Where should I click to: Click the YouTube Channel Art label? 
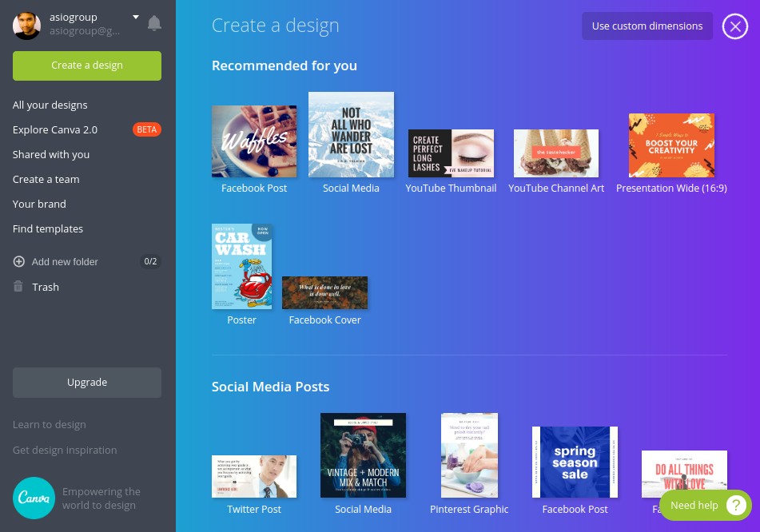tap(556, 188)
